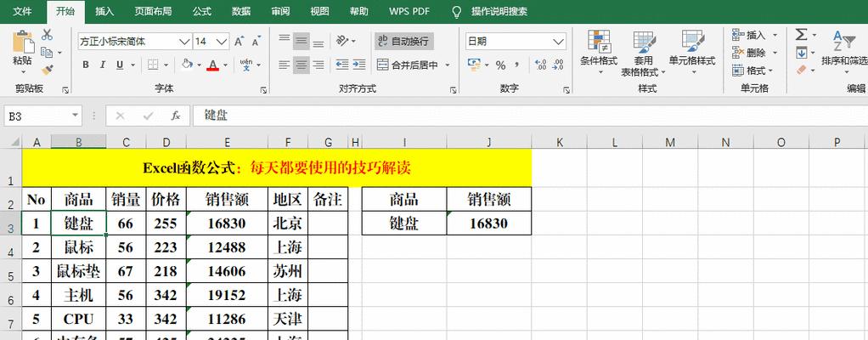The height and width of the screenshot is (340, 868).
Task: Click the wén phonetic guide icon
Action: click(246, 65)
